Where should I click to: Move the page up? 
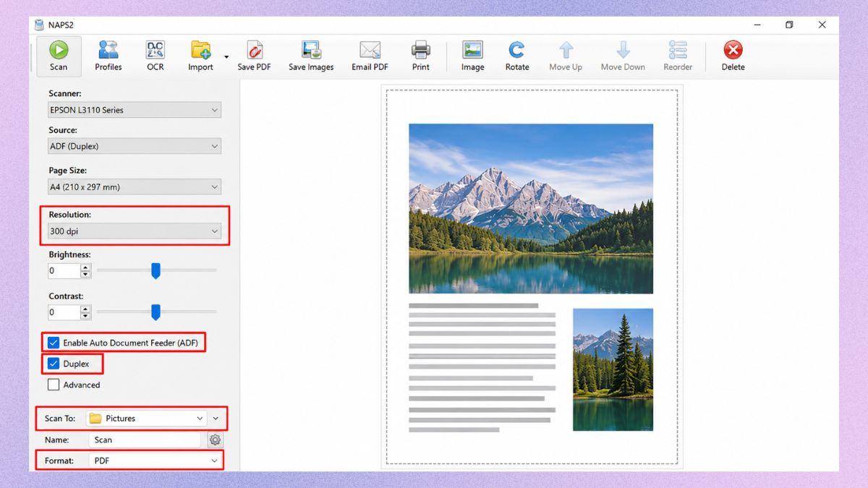pos(566,56)
